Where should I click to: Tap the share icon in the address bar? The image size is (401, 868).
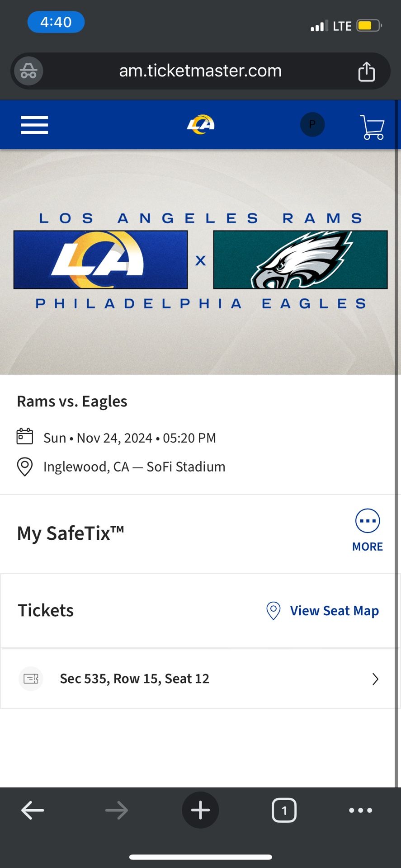coord(367,71)
